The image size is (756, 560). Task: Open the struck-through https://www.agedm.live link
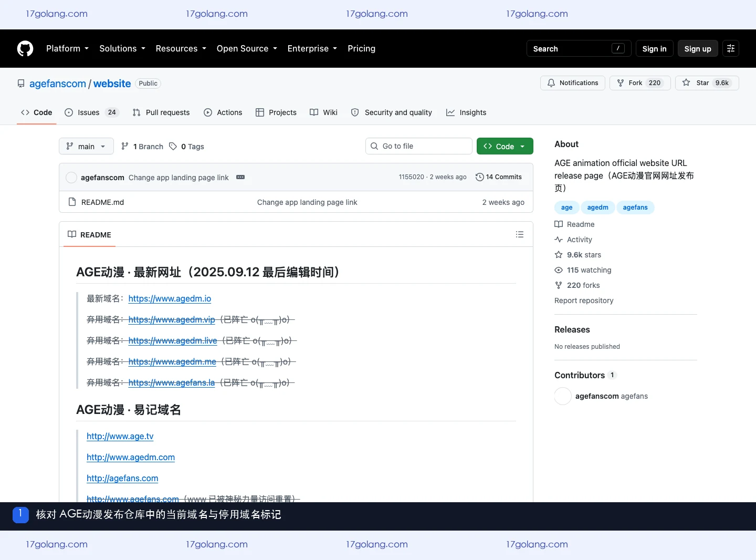click(x=173, y=340)
